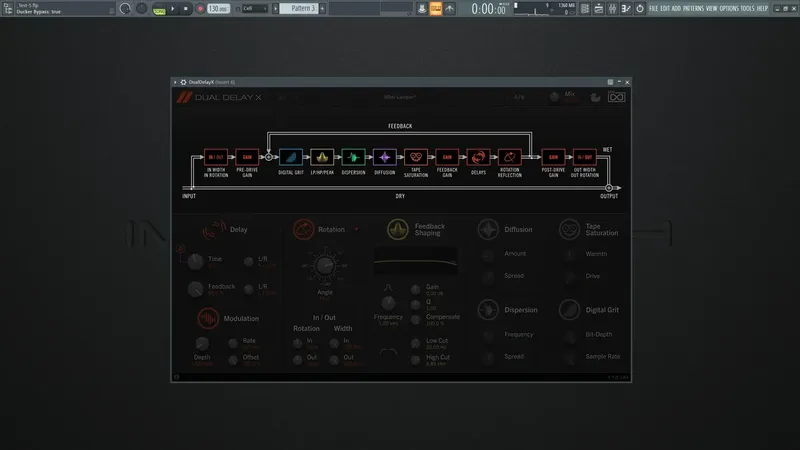The height and width of the screenshot is (450, 800).
Task: Click the info icon at plugin bottom-left
Action: [x=177, y=377]
